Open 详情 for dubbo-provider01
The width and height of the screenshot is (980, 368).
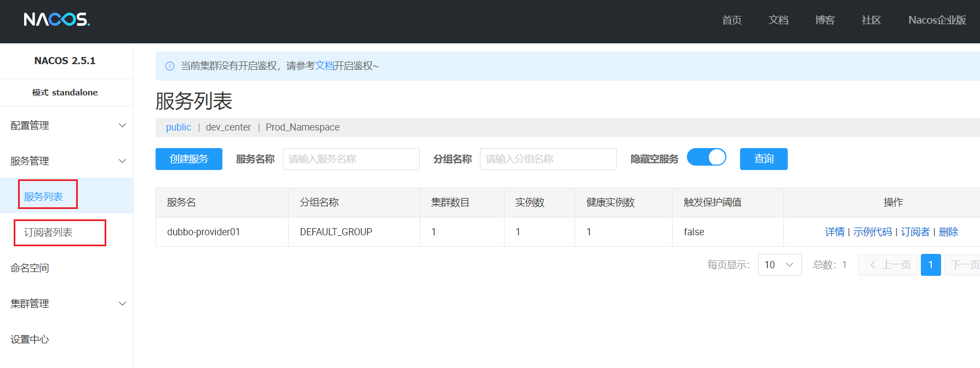click(x=834, y=232)
